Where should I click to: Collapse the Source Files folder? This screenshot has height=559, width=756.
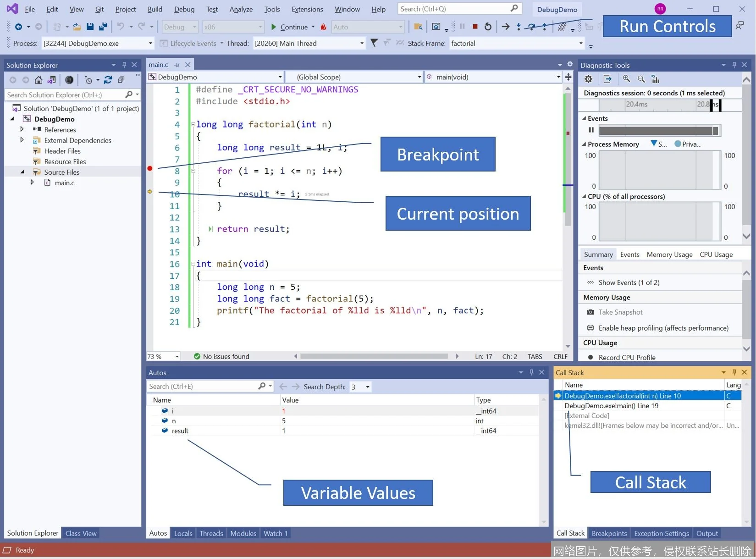[22, 172]
